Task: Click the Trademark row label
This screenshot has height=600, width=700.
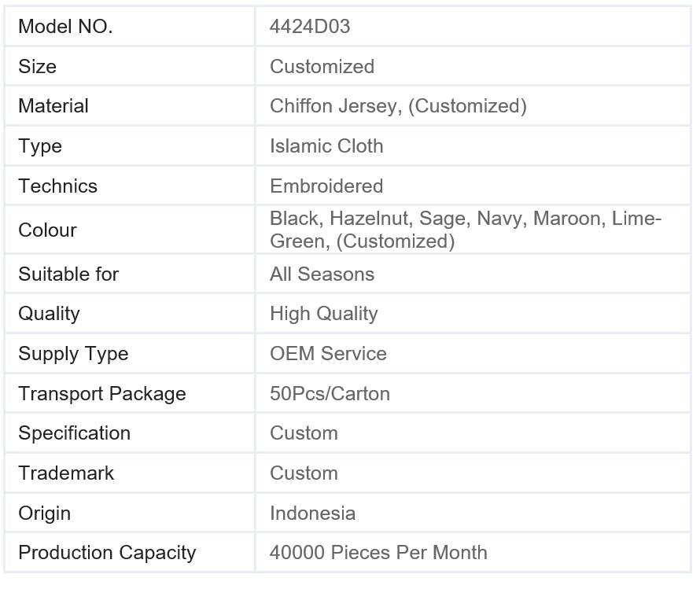Action: 66,473
